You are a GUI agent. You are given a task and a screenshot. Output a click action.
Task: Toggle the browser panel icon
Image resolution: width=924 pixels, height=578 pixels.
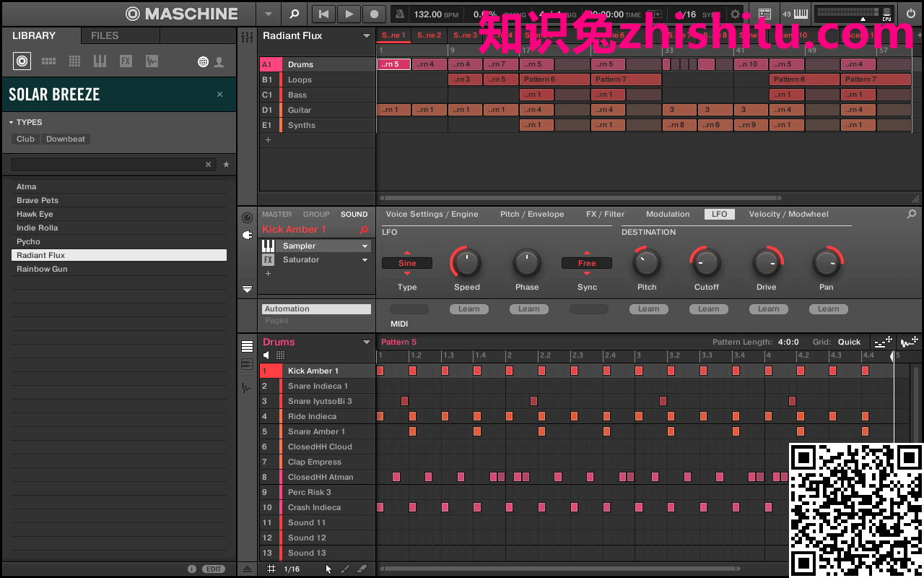coord(764,14)
